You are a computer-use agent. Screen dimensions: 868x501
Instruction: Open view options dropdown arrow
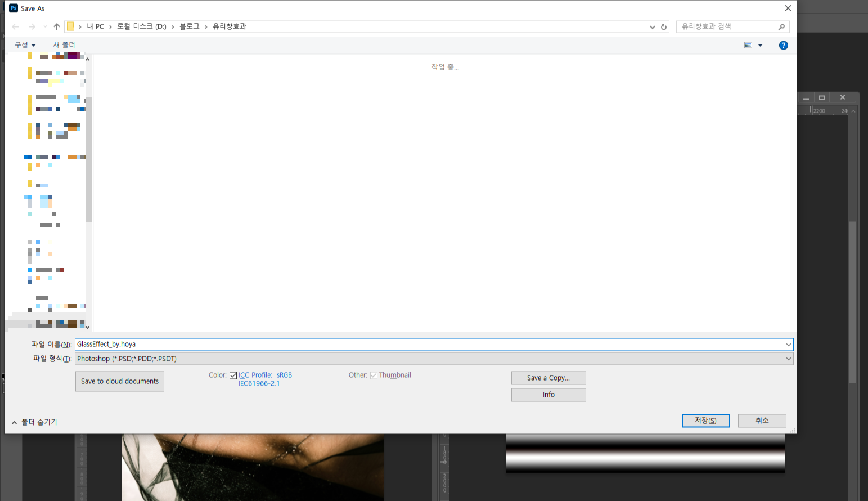pos(760,45)
